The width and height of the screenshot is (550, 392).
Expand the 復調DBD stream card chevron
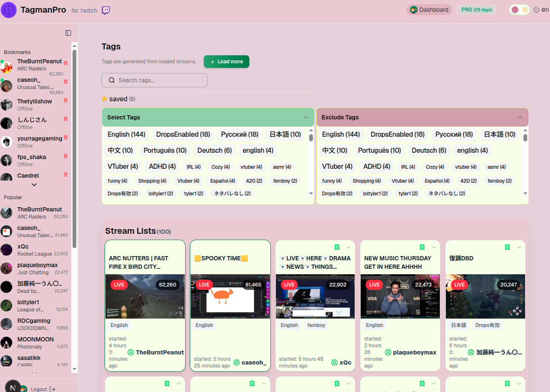(519, 247)
